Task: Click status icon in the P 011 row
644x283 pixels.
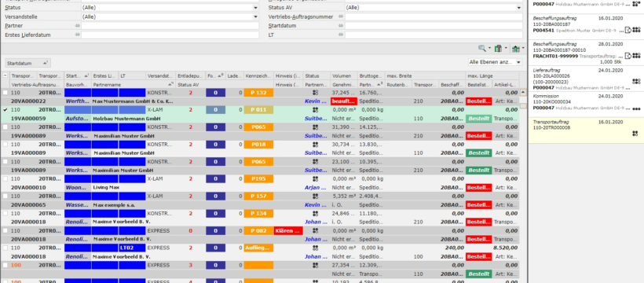Action: [x=316, y=110]
